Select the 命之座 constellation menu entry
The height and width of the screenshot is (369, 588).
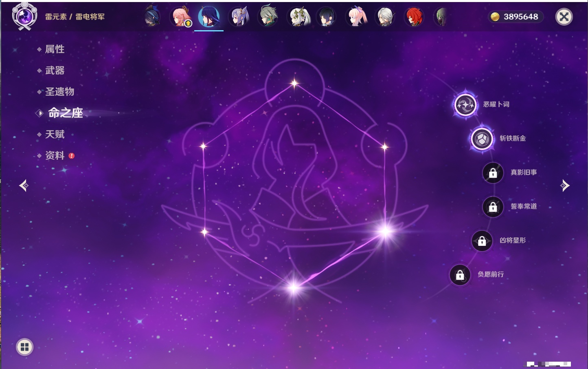click(x=65, y=113)
